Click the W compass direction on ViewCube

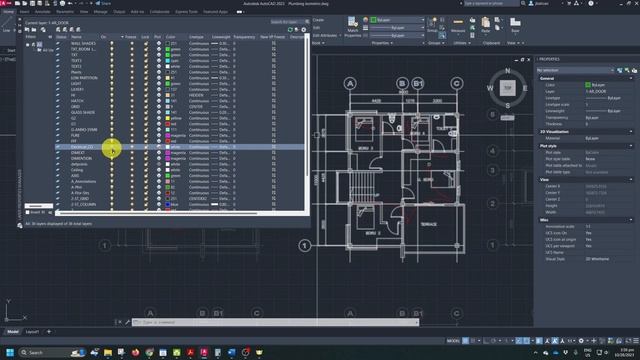click(x=490, y=88)
